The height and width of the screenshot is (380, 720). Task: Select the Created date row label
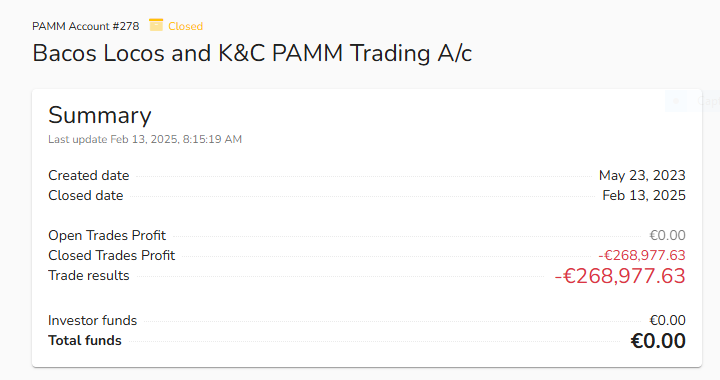pos(89,175)
